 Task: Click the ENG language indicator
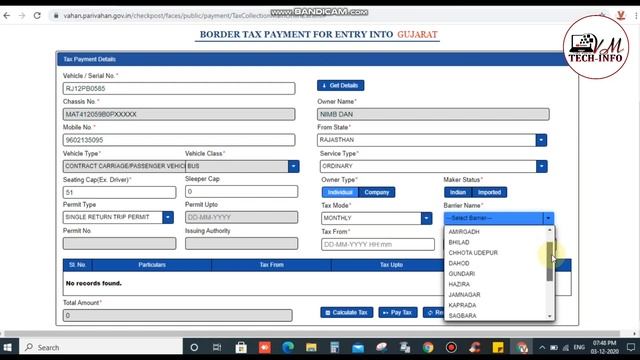[579, 347]
